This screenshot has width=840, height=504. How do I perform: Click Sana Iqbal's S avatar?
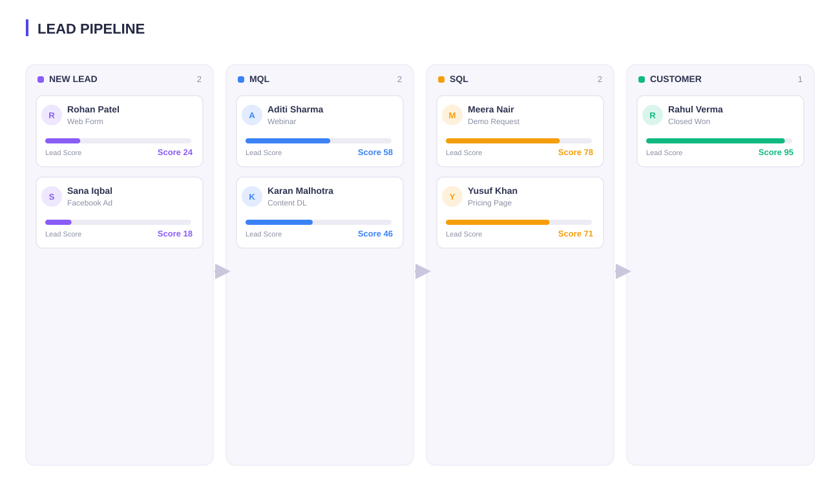click(52, 196)
